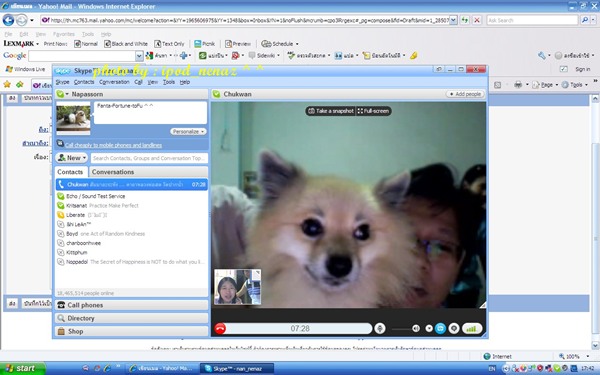Check call quality via green signal bars

[x=472, y=328]
